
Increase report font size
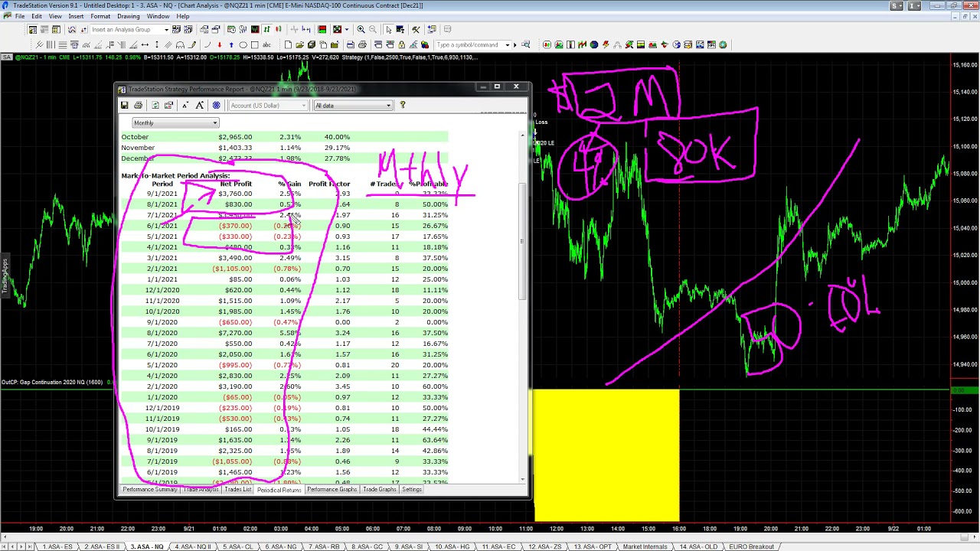(x=199, y=106)
